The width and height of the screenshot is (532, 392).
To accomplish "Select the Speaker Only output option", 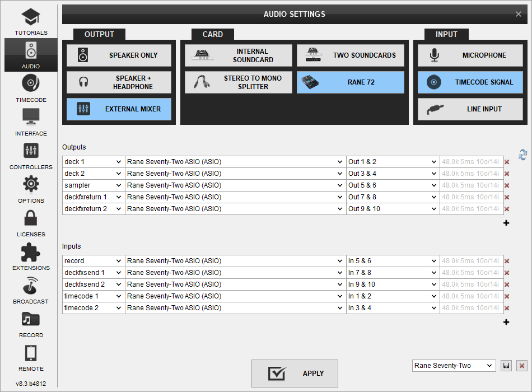I will pos(119,55).
